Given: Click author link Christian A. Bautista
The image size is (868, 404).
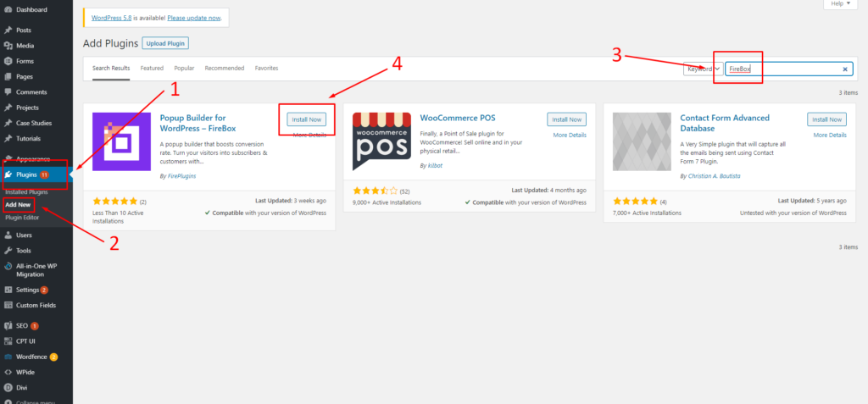Looking at the screenshot, I should click(x=714, y=176).
